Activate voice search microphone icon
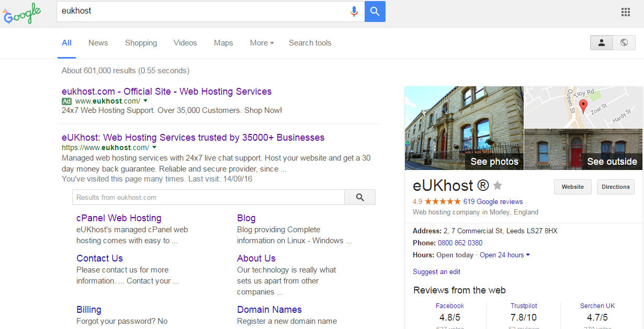 354,11
